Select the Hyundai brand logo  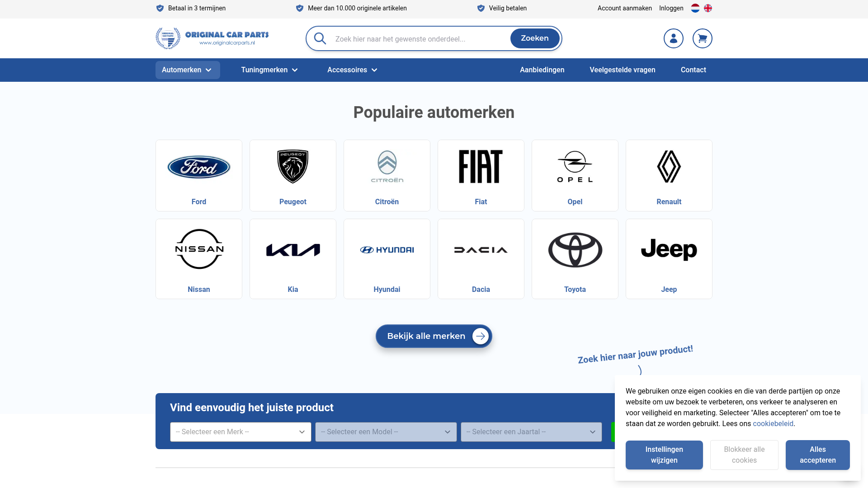click(x=387, y=250)
